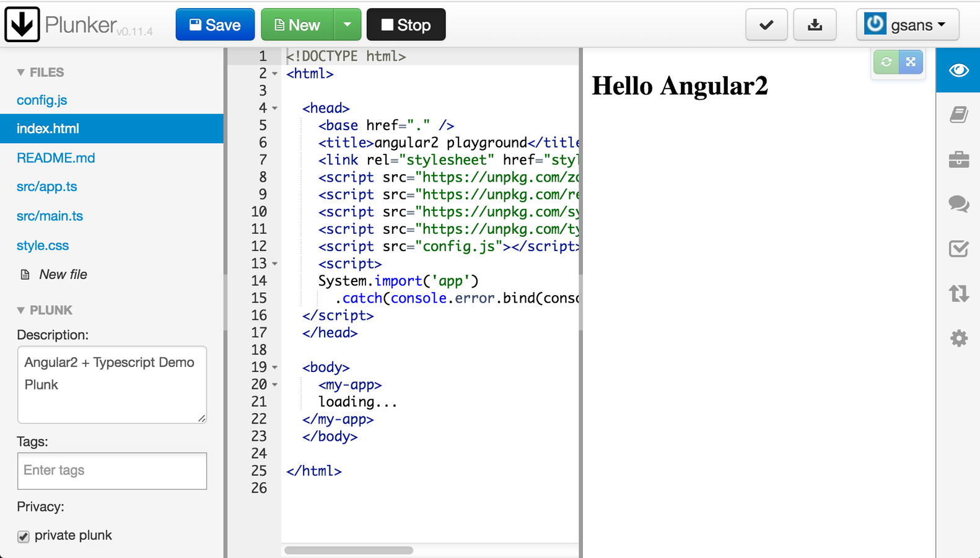Open the settings gear icon
Image resolution: width=980 pixels, height=558 pixels.
[958, 339]
